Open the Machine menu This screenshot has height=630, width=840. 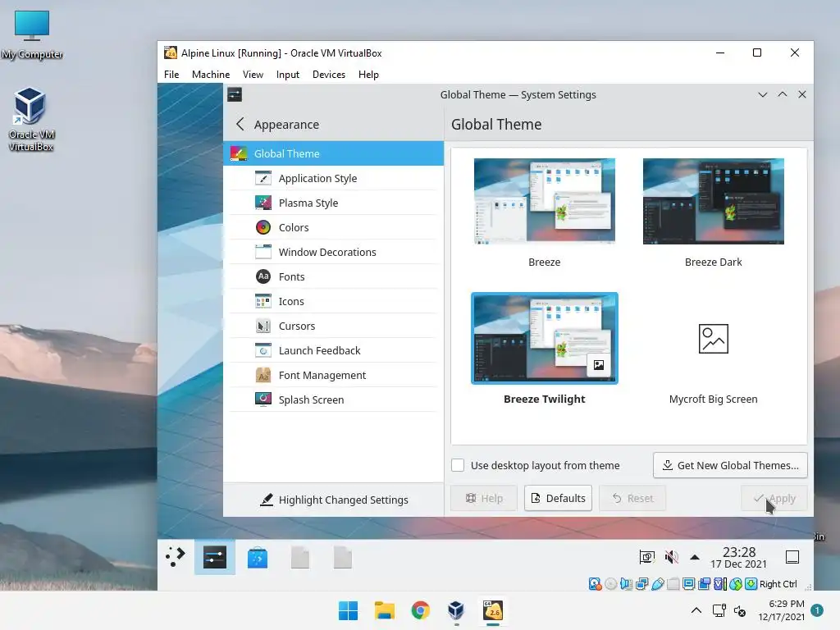[211, 75]
